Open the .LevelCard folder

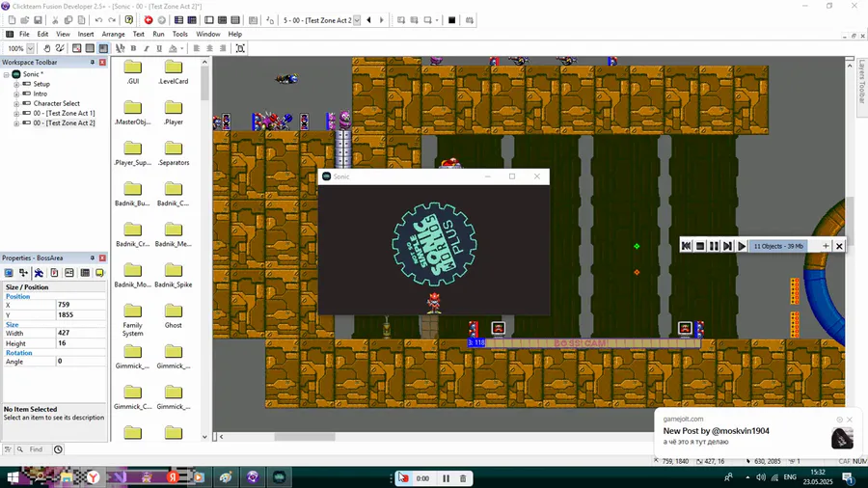174,72
